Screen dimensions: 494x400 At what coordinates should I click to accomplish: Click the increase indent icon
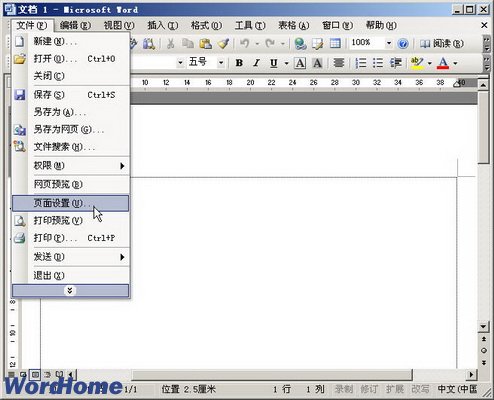396,63
